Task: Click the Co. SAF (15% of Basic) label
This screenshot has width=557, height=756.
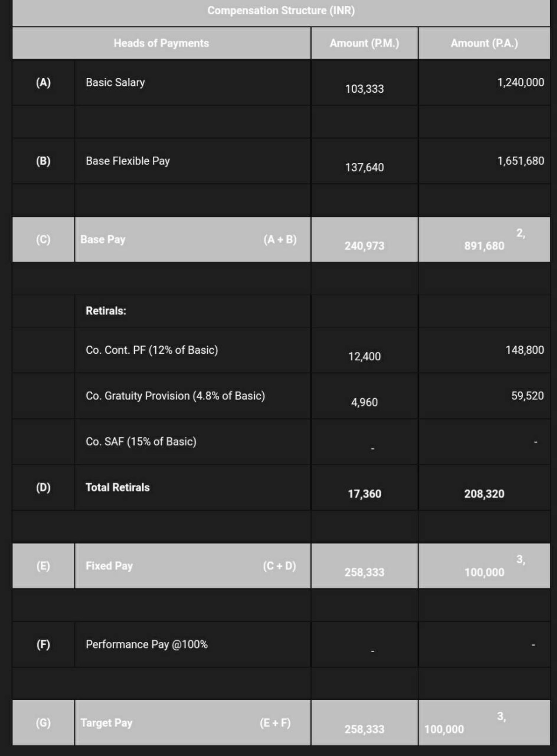Action: point(141,441)
